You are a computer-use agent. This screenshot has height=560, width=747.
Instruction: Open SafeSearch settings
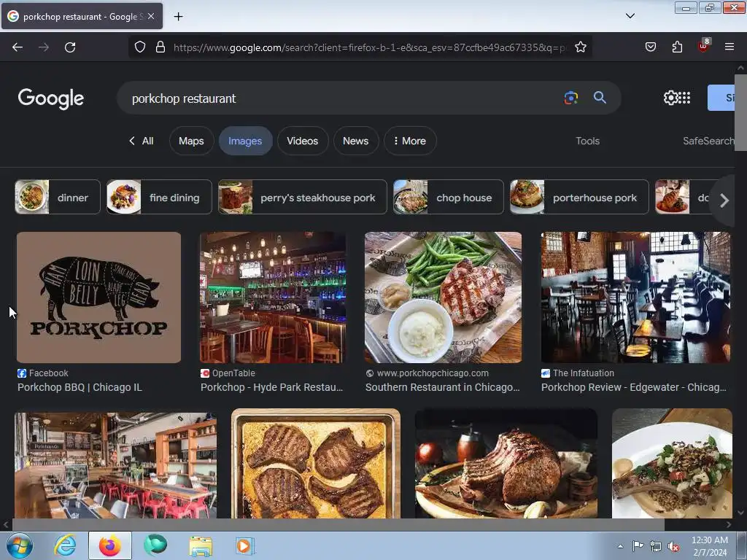click(708, 141)
